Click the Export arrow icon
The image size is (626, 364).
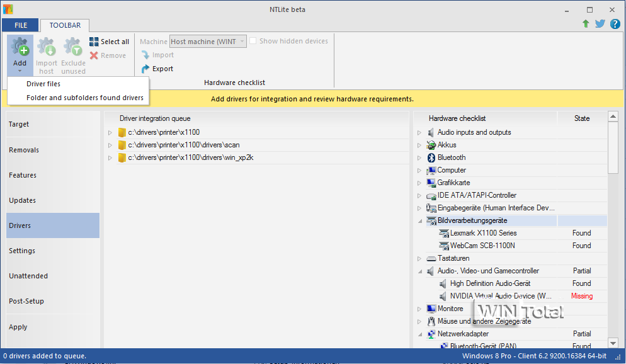point(146,69)
